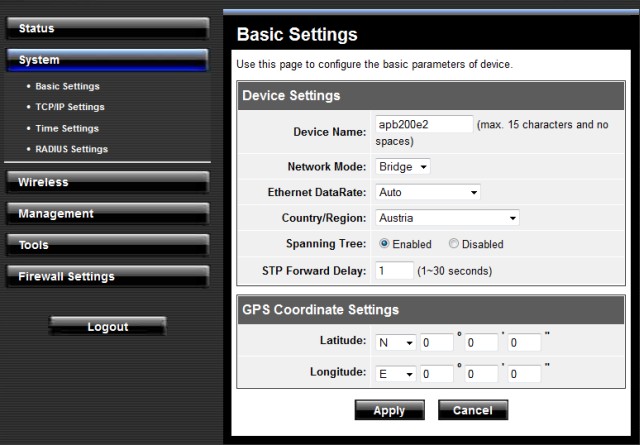Go to RADIUS Settings page
The width and height of the screenshot is (640, 445).
click(x=70, y=149)
